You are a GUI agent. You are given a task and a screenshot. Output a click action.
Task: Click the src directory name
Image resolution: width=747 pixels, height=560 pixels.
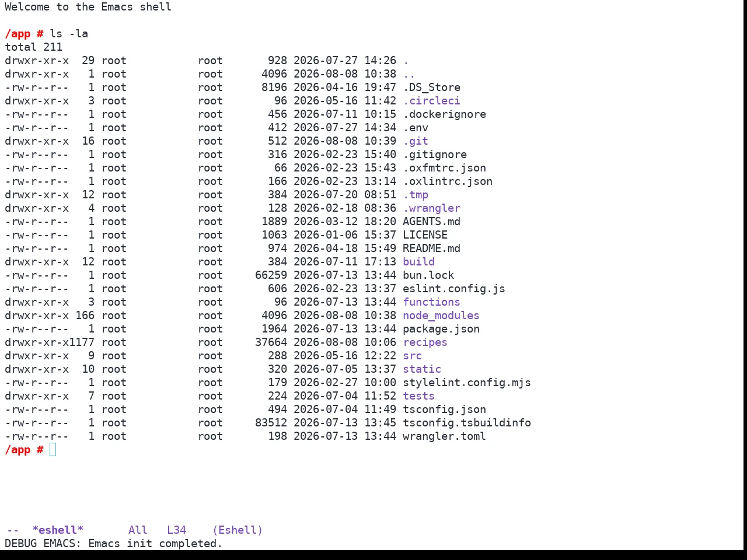point(412,356)
